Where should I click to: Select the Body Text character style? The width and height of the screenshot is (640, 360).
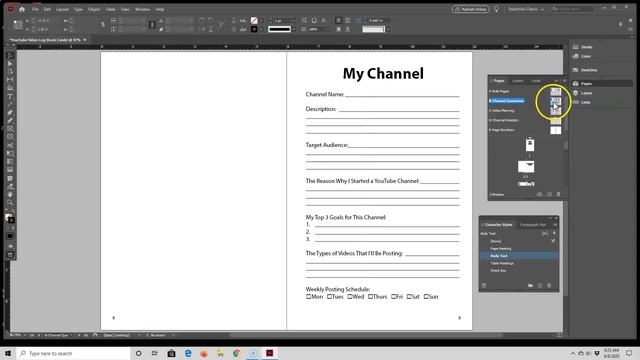pyautogui.click(x=519, y=256)
